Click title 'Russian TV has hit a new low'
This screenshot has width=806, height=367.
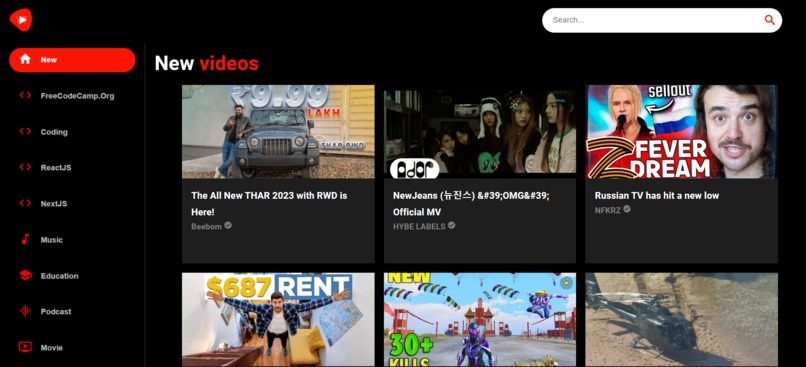[657, 195]
